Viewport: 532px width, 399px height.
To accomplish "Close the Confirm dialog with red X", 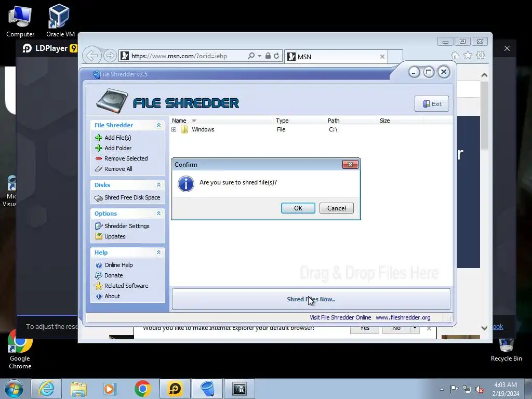I will tap(350, 165).
